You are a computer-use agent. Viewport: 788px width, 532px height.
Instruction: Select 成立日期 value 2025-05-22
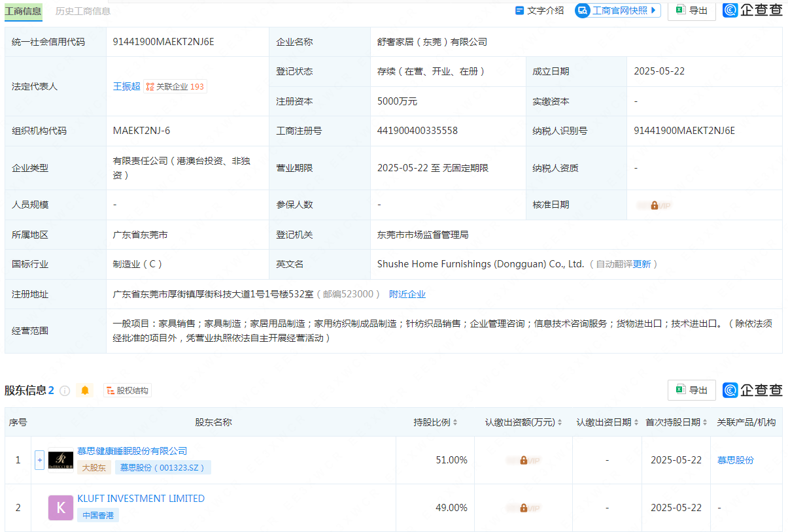659,71
